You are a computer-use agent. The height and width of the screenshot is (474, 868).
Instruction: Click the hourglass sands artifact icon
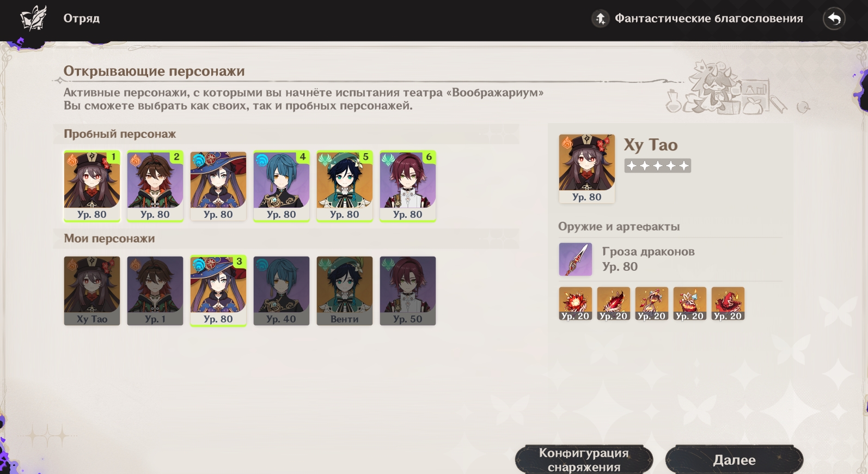(652, 303)
